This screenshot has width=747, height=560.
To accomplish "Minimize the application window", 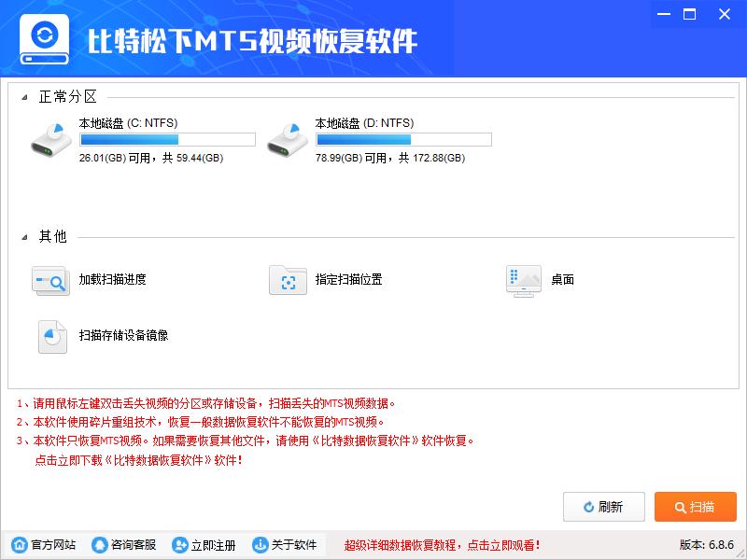I will (664, 14).
